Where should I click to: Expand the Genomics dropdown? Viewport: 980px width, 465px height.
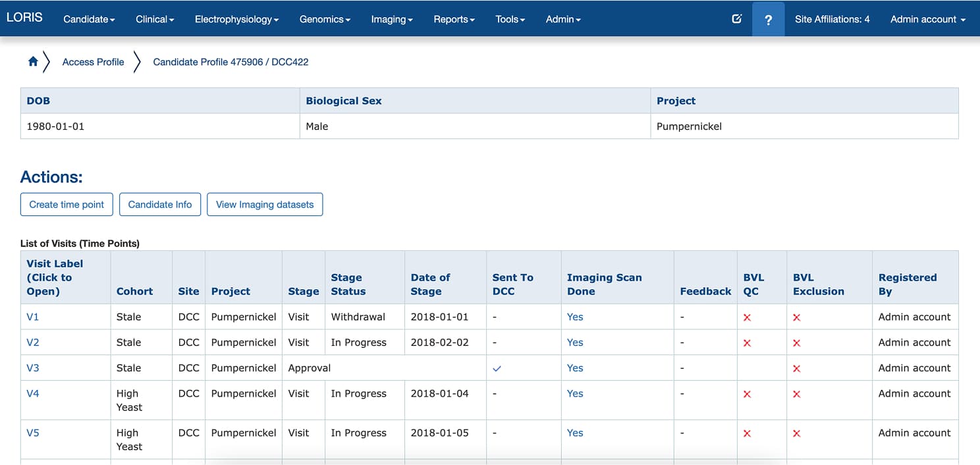tap(325, 19)
